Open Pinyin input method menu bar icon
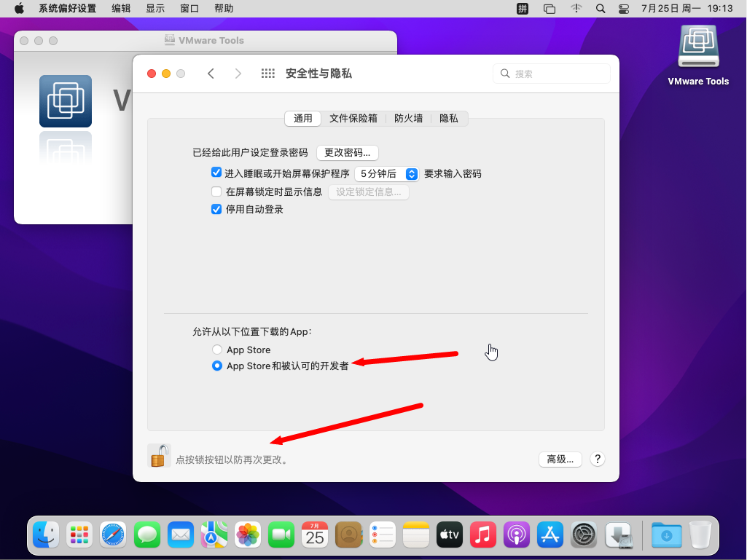The height and width of the screenshot is (560, 747). (523, 9)
